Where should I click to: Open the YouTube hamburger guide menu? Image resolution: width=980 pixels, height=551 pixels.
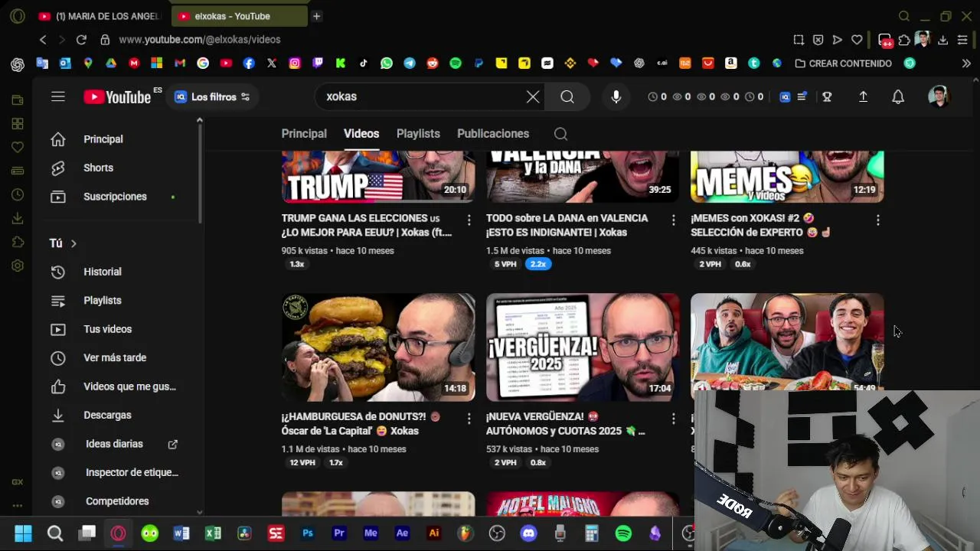point(58,96)
